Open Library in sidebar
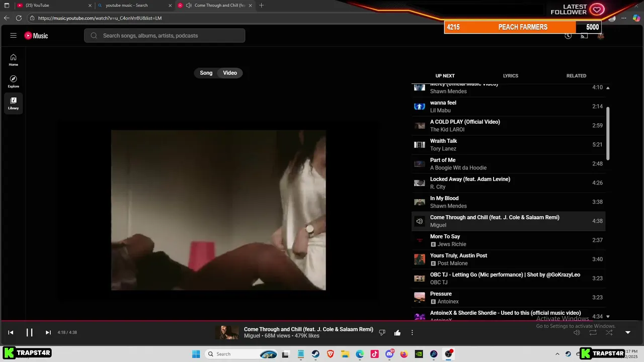Screen dimensions: 644x362 (x=14, y=103)
